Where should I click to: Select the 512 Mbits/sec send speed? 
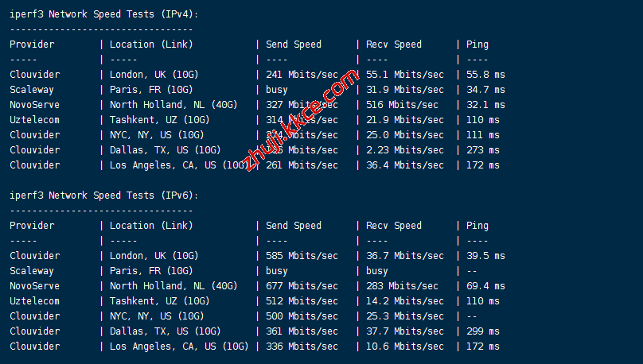(x=302, y=301)
